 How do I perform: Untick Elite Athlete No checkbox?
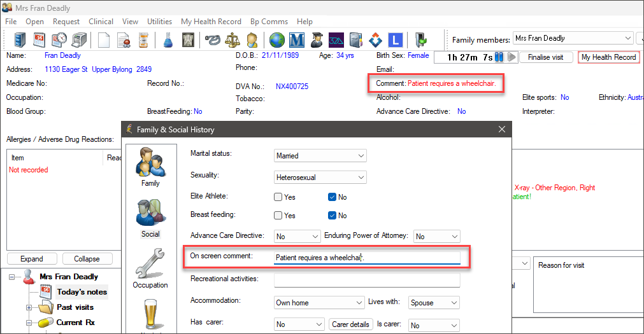pos(333,197)
